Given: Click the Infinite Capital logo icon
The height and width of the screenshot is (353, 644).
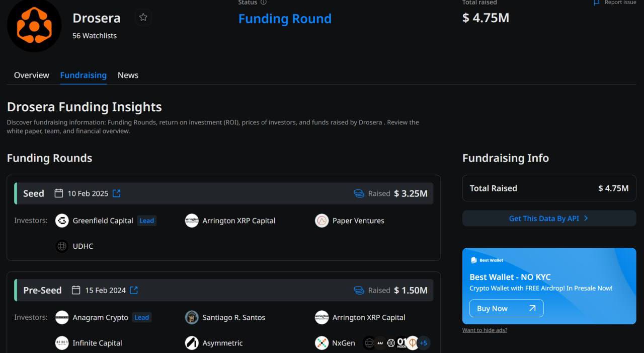Looking at the screenshot, I should point(62,343).
